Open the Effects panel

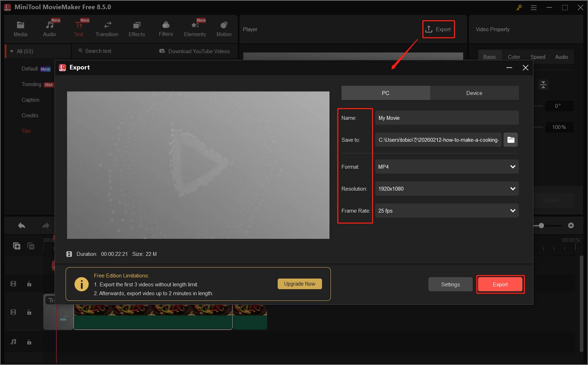point(137,28)
